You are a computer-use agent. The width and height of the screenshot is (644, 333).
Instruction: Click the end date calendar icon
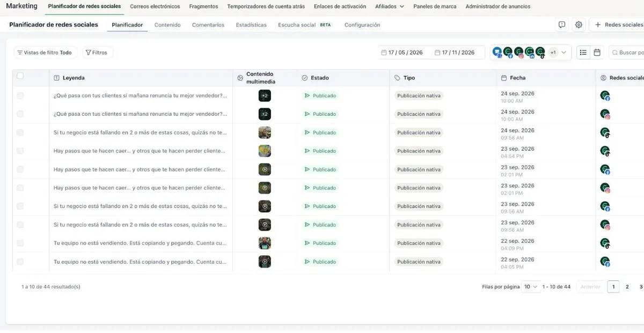(x=437, y=53)
